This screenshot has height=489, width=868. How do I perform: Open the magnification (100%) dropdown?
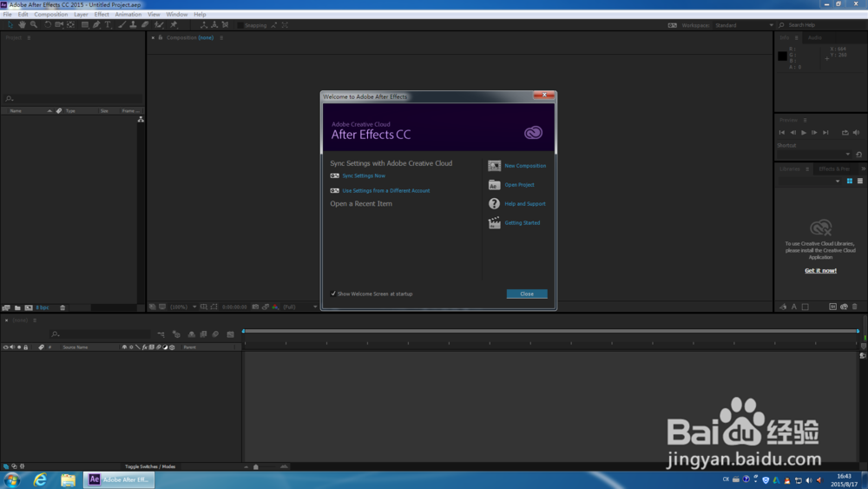point(182,307)
